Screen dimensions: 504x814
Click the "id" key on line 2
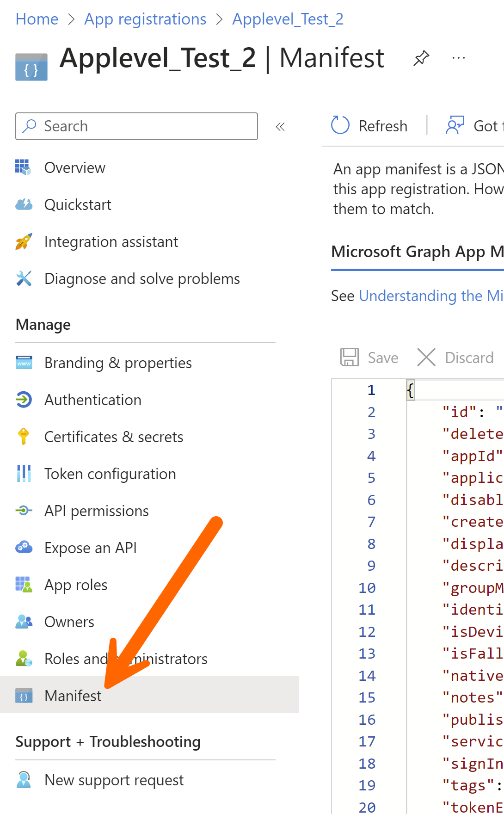[460, 412]
